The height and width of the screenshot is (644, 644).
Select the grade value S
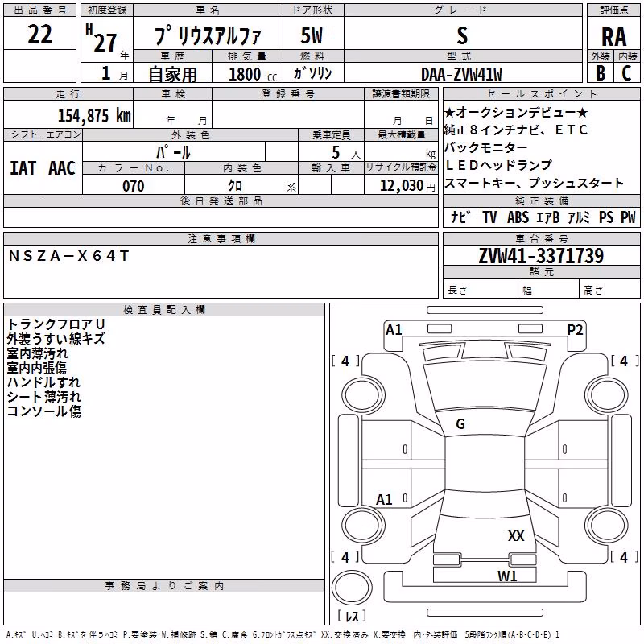click(462, 35)
